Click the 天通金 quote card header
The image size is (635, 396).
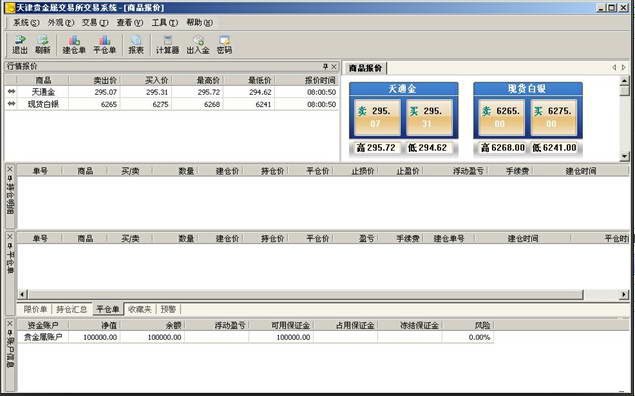coord(403,89)
